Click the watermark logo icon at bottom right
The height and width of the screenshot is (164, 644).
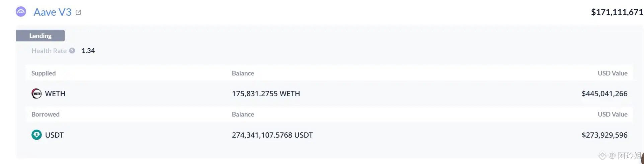click(x=602, y=156)
